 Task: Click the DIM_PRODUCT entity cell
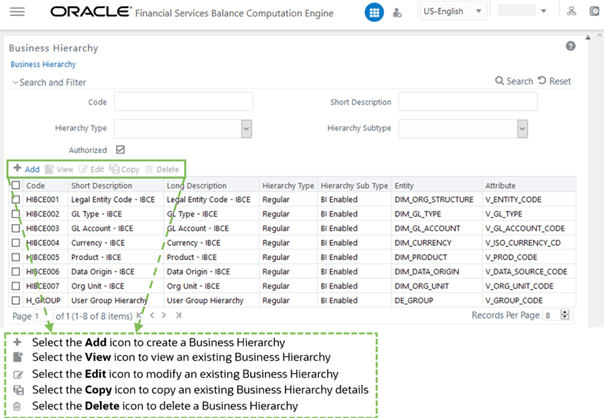tap(421, 257)
